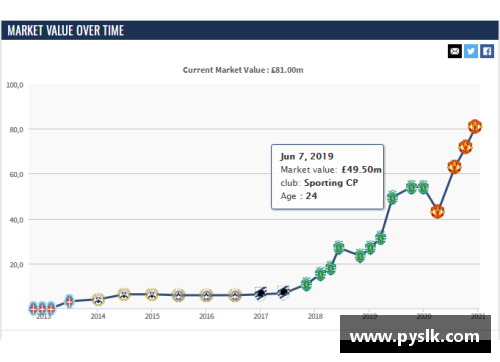
Task: Click the 2014 x-axis label
Action: (98, 316)
